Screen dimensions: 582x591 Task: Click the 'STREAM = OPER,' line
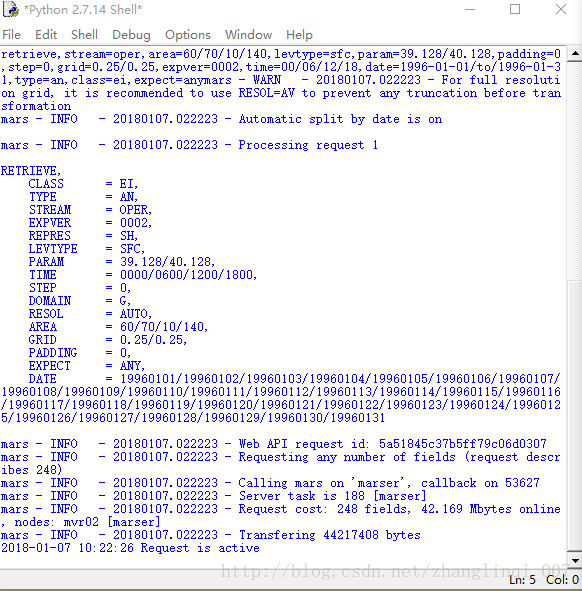[x=90, y=210]
